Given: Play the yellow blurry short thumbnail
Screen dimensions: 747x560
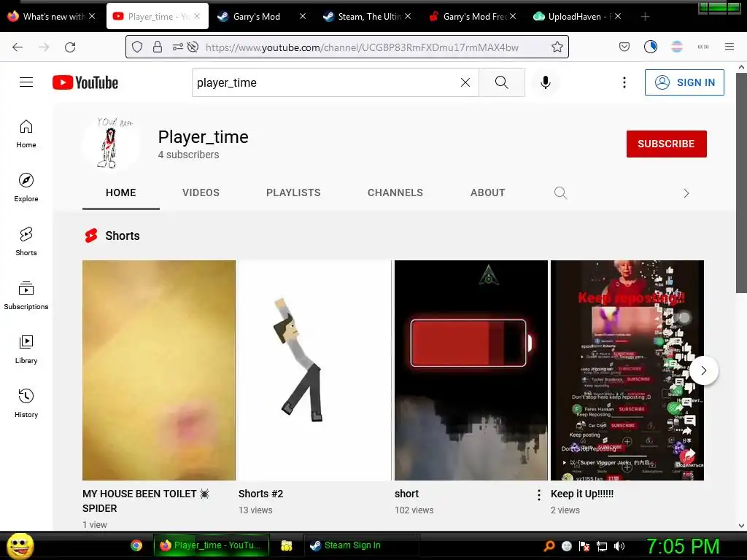Looking at the screenshot, I should point(158,370).
